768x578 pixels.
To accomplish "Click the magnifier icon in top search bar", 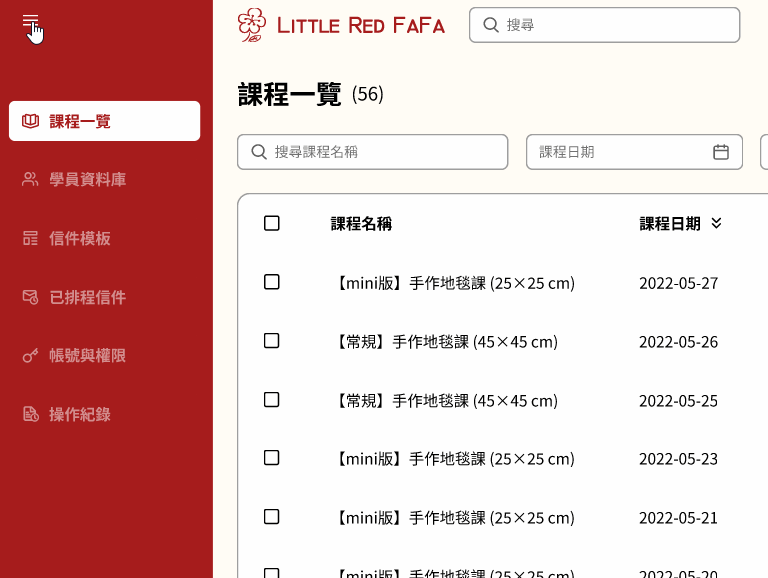I will [491, 25].
